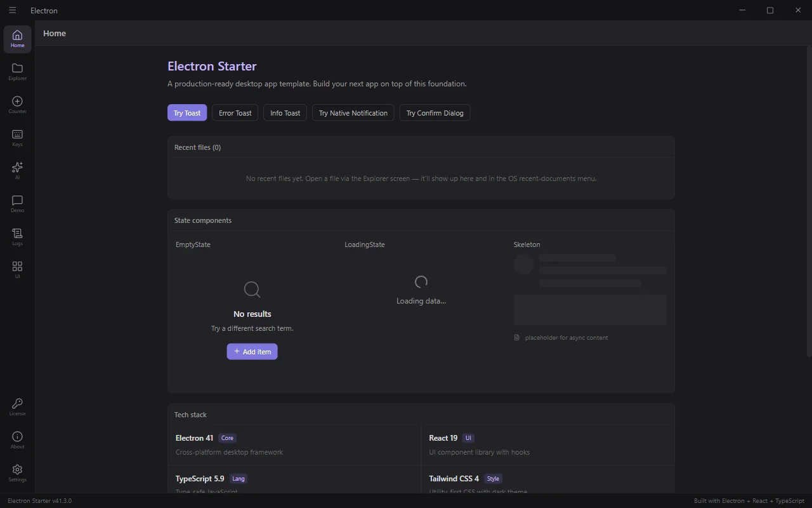812x508 pixels.
Task: Click the magnifier icon above No results
Action: tap(252, 290)
